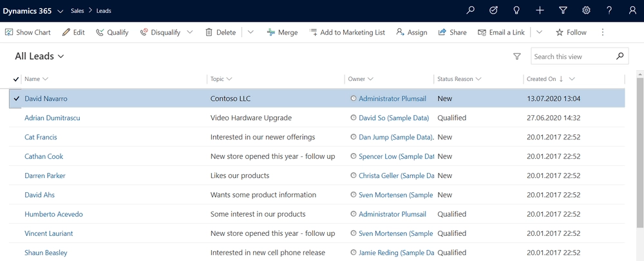
Task: Open the task flow target icon
Action: pos(493,11)
